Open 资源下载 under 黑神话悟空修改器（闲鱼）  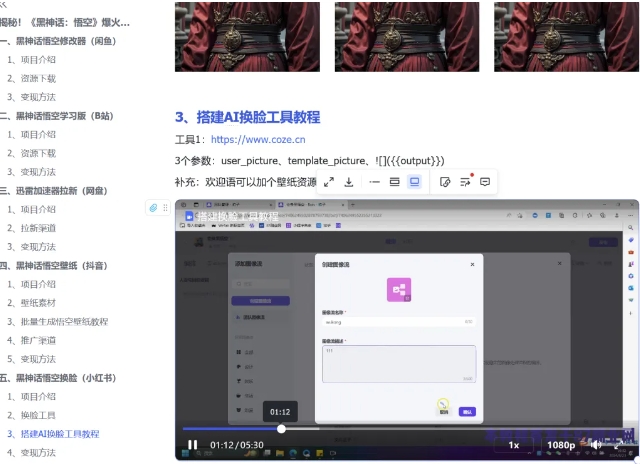pyautogui.click(x=31, y=78)
